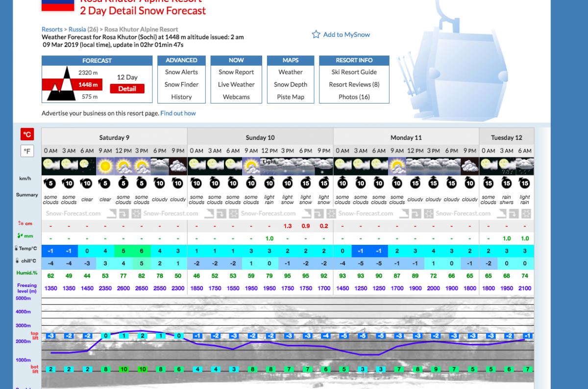This screenshot has width=588, height=389.
Task: Open the Resorts breadcrumb link
Action: coord(52,29)
